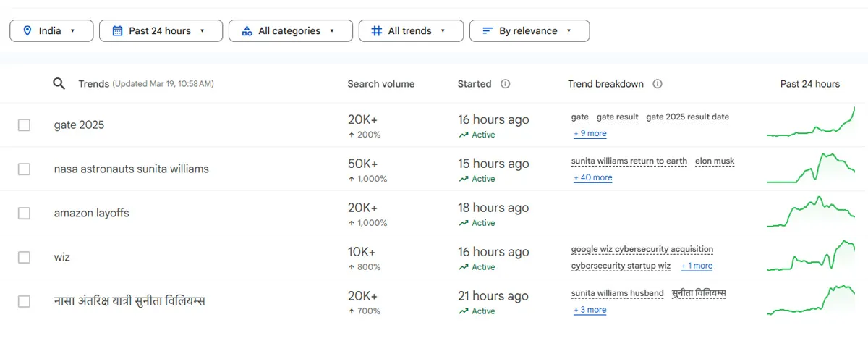
Task: Click the Hindi trend row sparkline chart
Action: click(x=811, y=300)
